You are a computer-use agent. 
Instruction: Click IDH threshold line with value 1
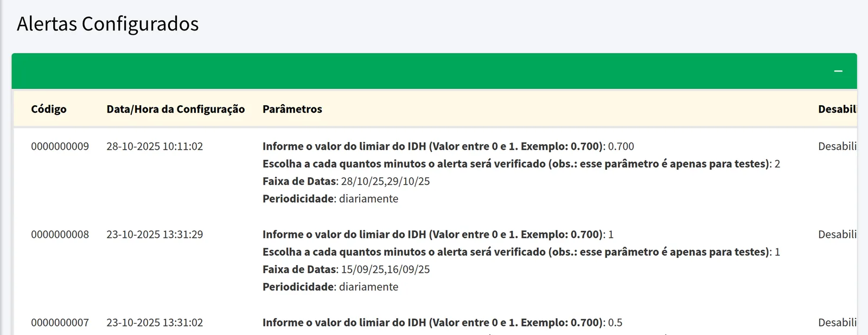point(438,235)
